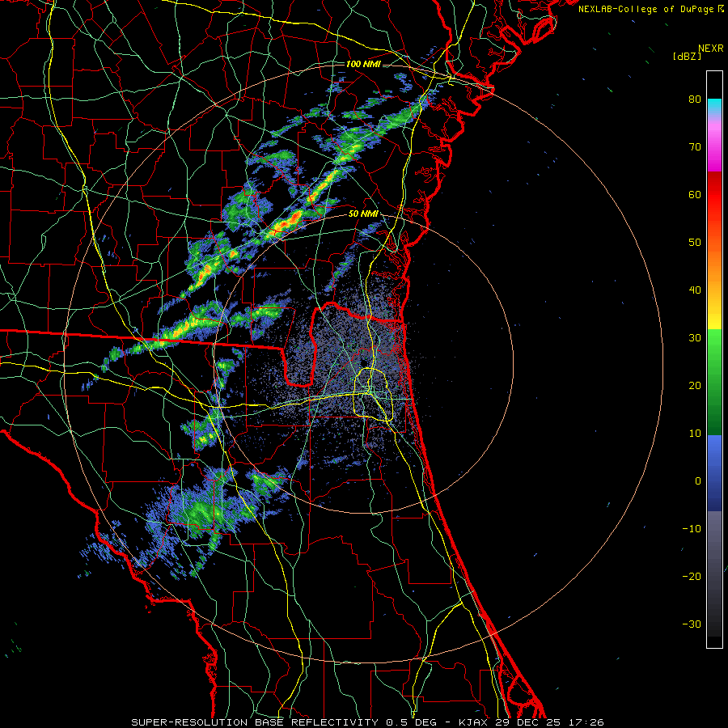Click the green band of the color bar
Image resolution: width=728 pixels, height=728 pixels.
(x=714, y=382)
